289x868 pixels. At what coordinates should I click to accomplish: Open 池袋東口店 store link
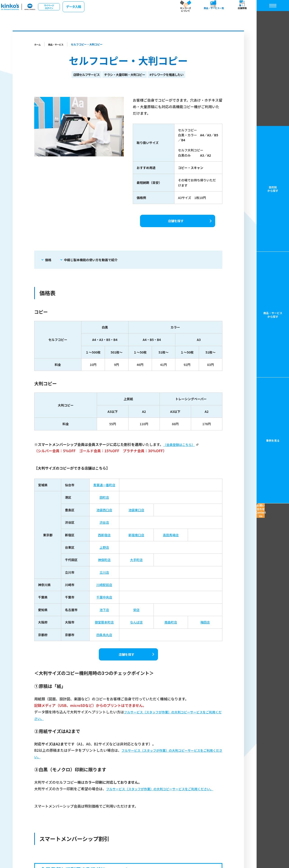pos(136,510)
